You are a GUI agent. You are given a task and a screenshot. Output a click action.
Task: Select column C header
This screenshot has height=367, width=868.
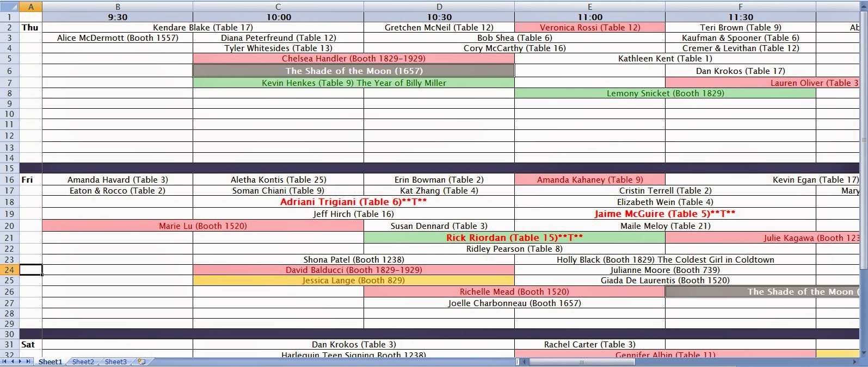pyautogui.click(x=278, y=7)
